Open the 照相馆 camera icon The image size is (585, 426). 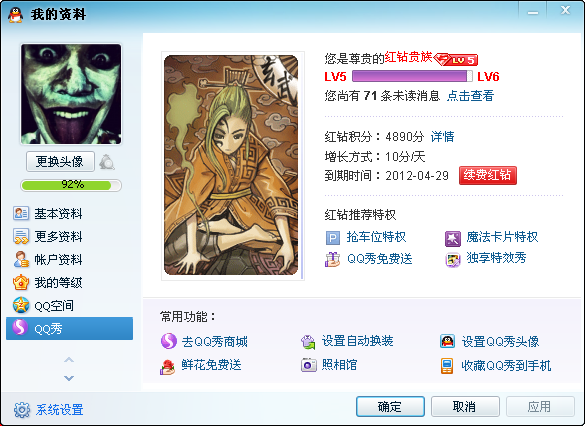click(309, 364)
